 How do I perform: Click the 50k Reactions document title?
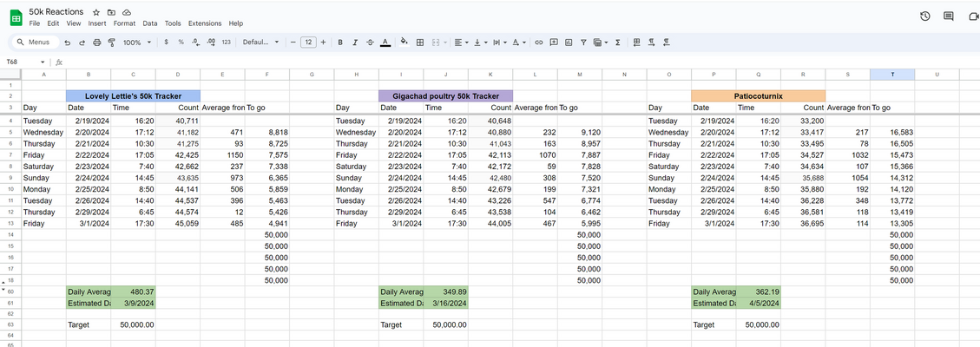click(x=56, y=12)
